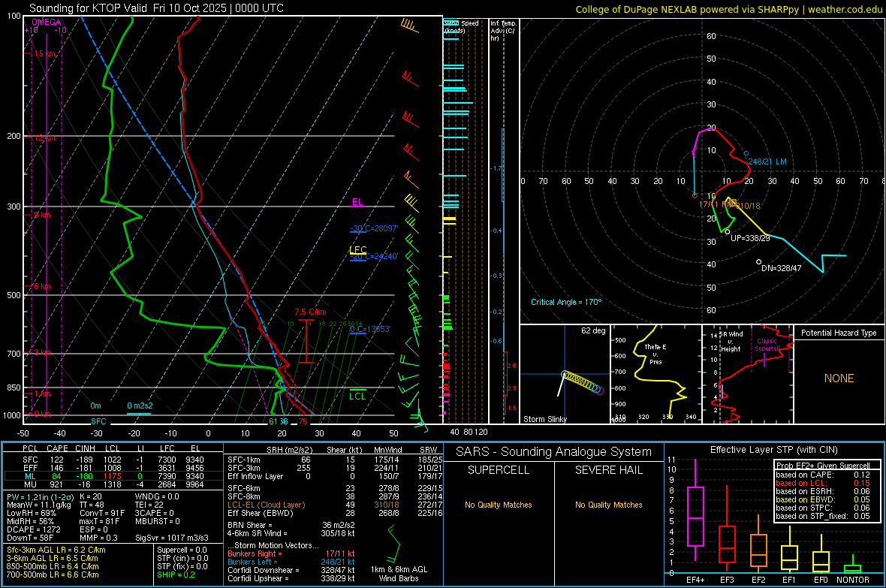Click the red "based on LCL" probability line
Viewport: 886px width, 588px height.
[x=823, y=483]
